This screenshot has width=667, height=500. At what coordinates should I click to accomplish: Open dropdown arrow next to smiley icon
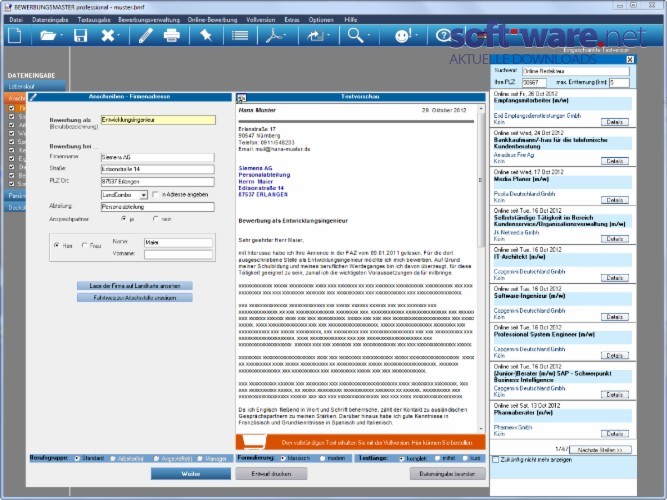[x=416, y=35]
